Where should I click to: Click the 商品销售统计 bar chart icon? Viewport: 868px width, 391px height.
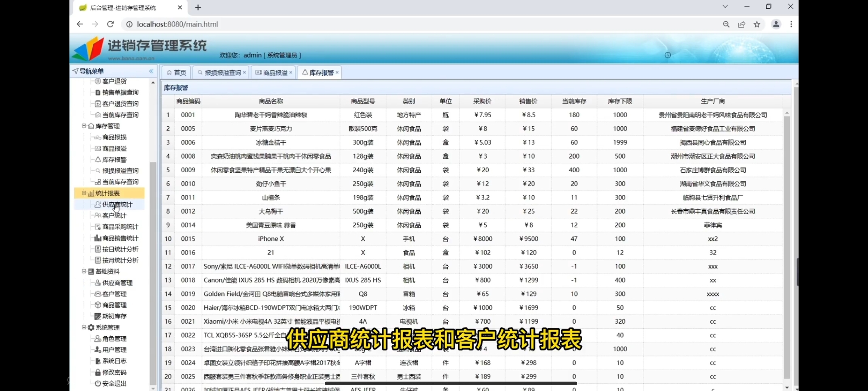click(x=98, y=238)
